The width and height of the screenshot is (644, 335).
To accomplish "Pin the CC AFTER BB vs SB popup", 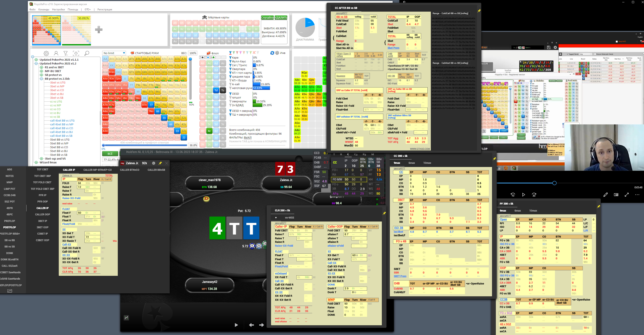I will click(x=479, y=11).
